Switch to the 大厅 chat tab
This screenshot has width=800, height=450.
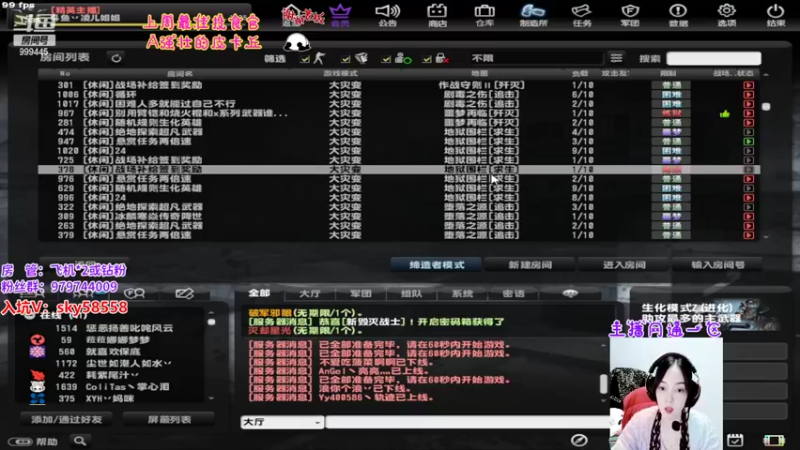click(x=310, y=293)
